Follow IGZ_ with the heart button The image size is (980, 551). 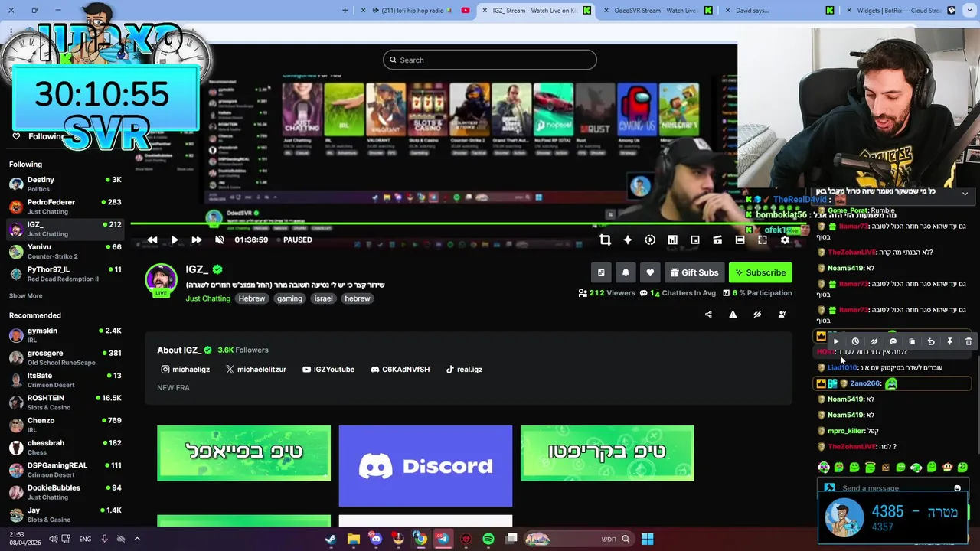[650, 272]
